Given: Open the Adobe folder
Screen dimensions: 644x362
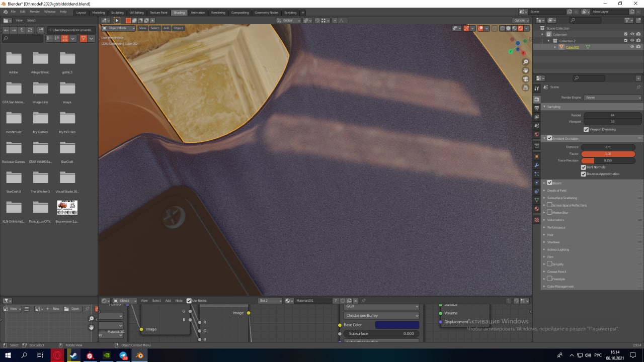Looking at the screenshot, I should pyautogui.click(x=14, y=62).
